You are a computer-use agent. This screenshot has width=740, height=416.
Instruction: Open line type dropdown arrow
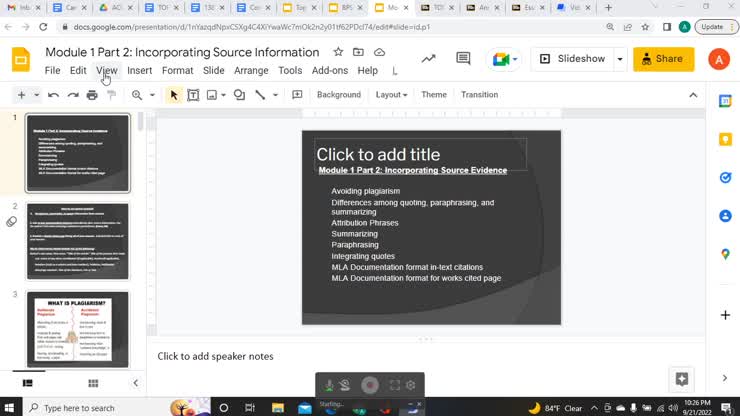(275, 95)
